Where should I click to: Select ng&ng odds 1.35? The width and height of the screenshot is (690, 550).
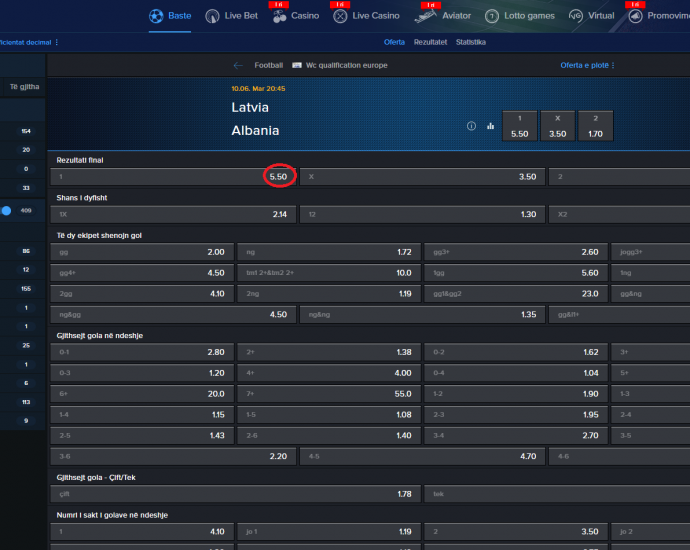click(422, 315)
